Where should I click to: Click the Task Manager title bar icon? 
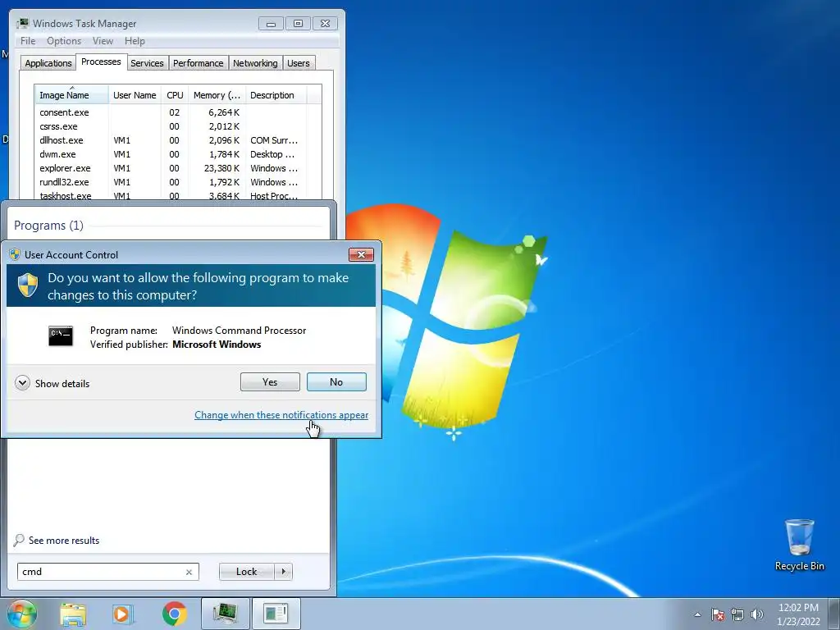click(x=22, y=23)
